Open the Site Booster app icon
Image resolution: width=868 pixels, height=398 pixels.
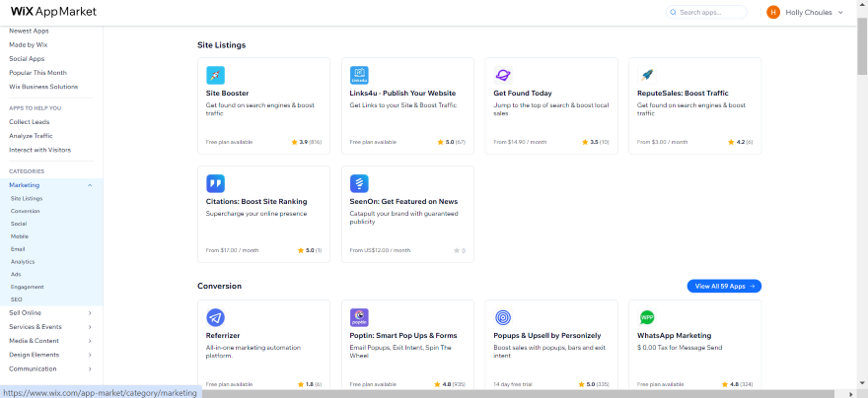215,75
